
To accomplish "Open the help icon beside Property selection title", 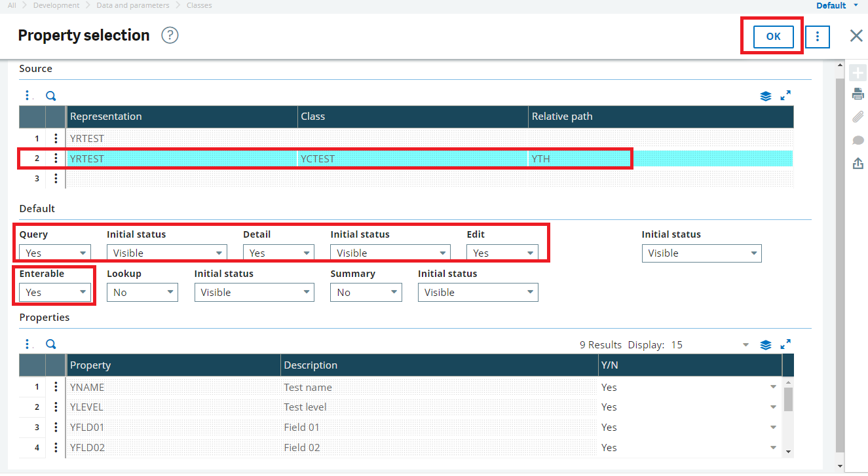I will pyautogui.click(x=170, y=35).
